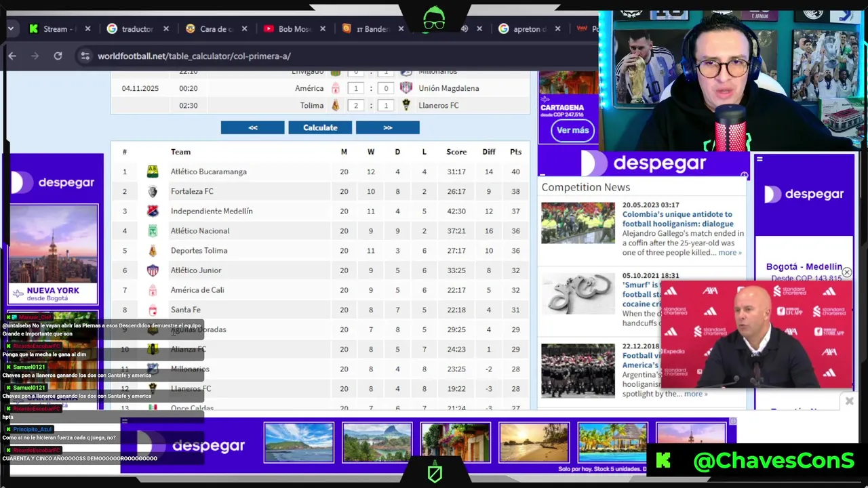This screenshot has width=868, height=488.
Task: Edit Llaneros FC away score field
Action: tap(386, 105)
